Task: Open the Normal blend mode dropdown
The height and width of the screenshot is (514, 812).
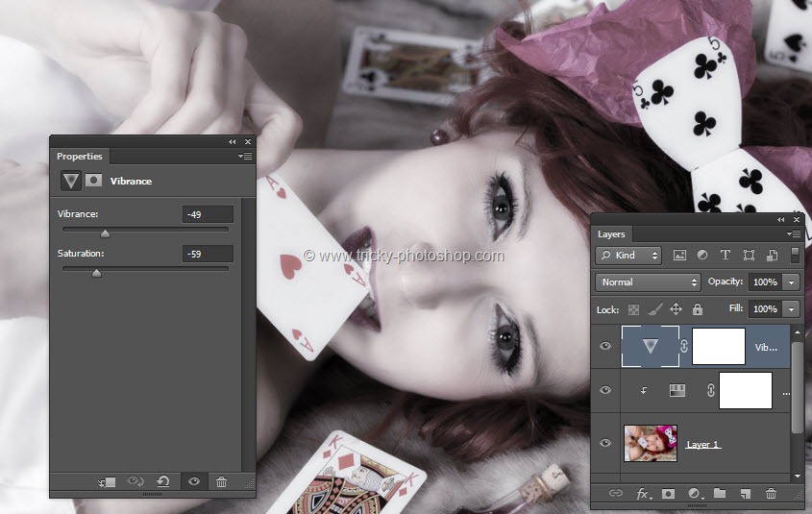Action: [649, 282]
